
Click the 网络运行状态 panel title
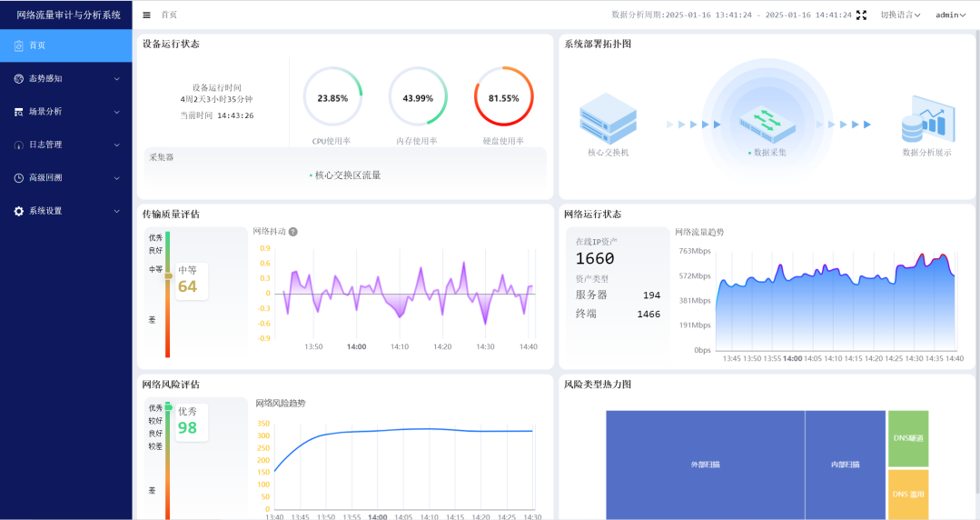[593, 214]
